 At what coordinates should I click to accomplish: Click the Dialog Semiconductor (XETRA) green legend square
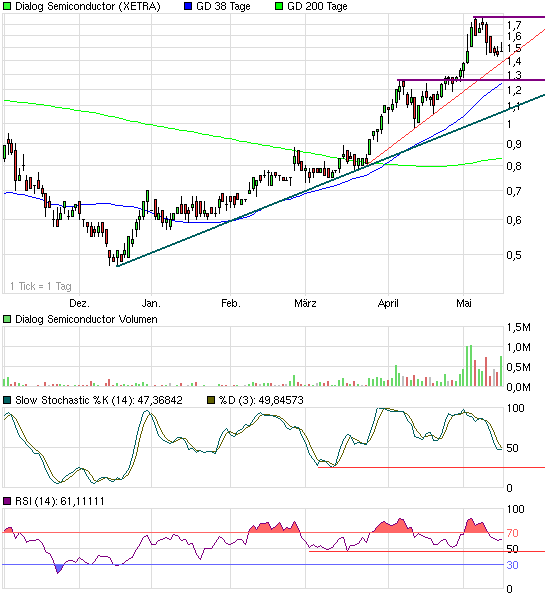pos(7,6)
